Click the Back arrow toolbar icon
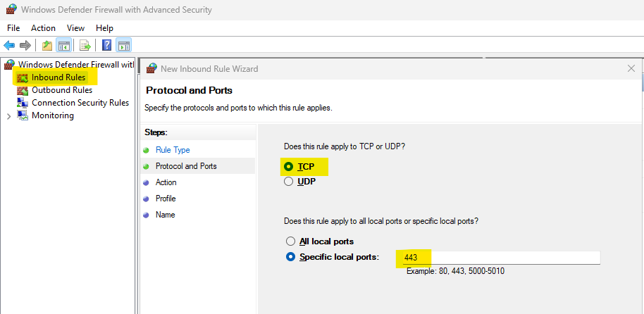The image size is (644, 314). tap(9, 46)
